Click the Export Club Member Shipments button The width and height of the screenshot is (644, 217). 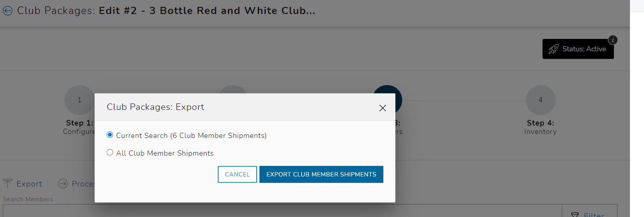[321, 174]
